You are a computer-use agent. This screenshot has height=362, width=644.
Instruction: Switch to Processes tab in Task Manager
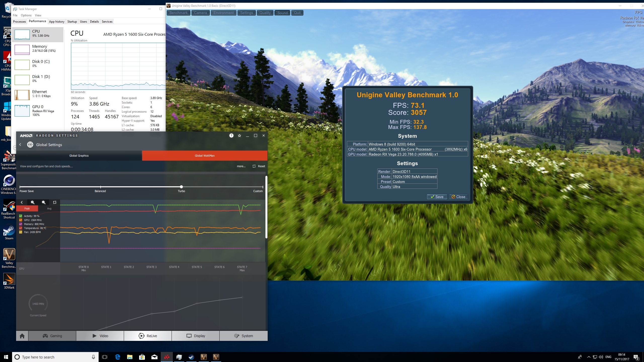(x=19, y=22)
